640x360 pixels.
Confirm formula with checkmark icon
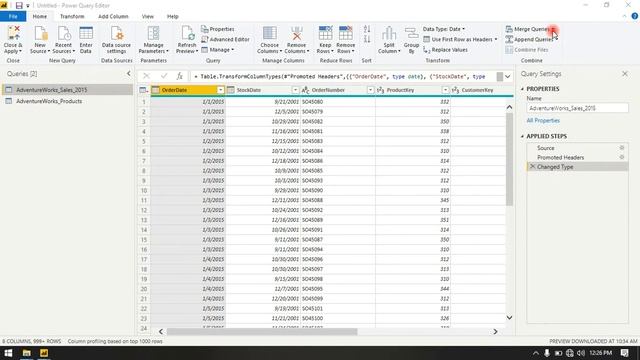(x=164, y=76)
